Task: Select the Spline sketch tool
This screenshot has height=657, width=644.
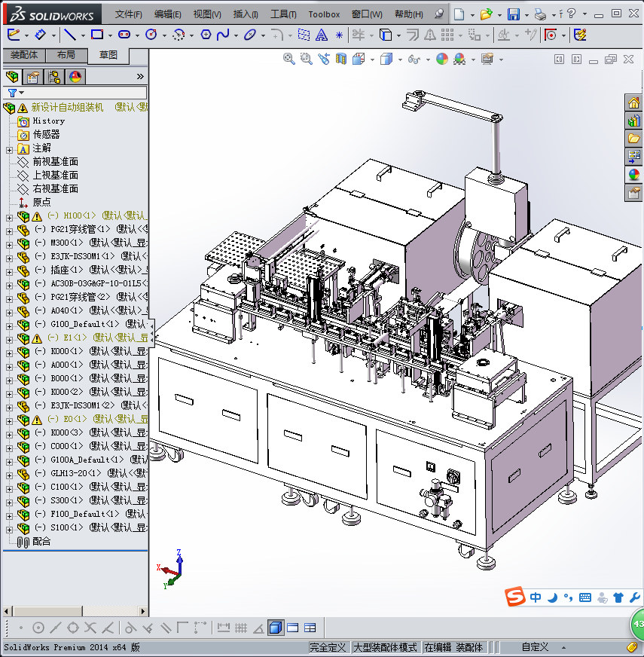Action: tap(223, 35)
